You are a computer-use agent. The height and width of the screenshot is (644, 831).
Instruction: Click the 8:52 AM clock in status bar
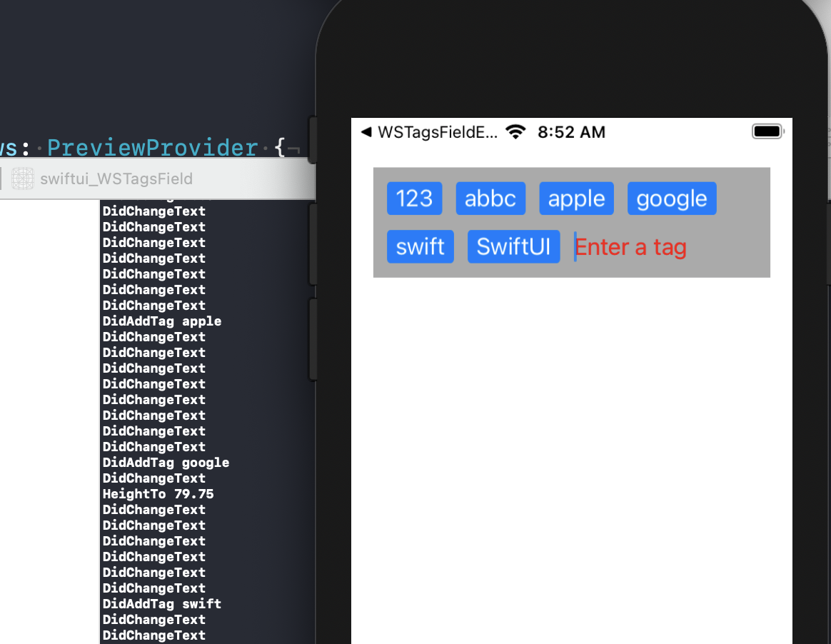click(x=571, y=132)
